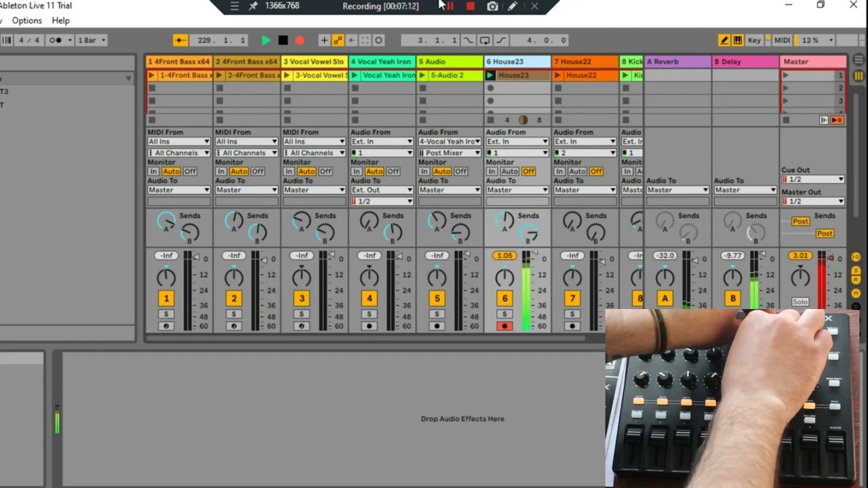The height and width of the screenshot is (488, 868).
Task: Click the Stop All Clips button in Master
Action: (x=786, y=121)
